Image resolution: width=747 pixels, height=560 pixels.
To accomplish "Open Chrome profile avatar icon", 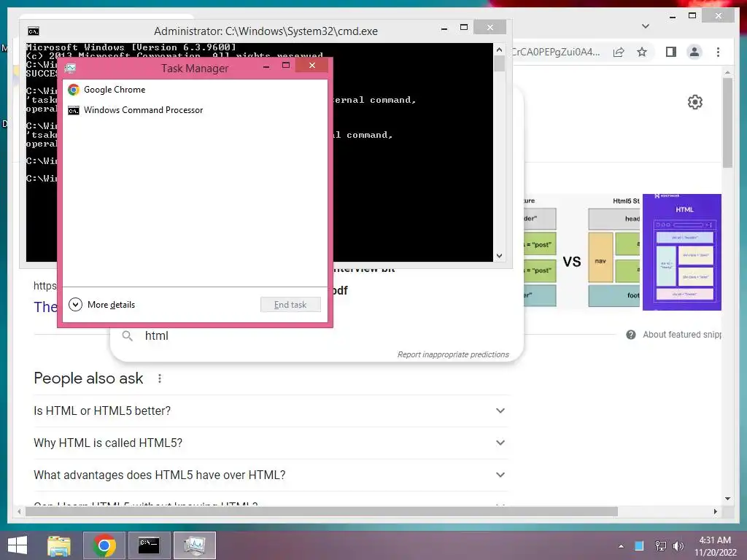I will coord(694,52).
